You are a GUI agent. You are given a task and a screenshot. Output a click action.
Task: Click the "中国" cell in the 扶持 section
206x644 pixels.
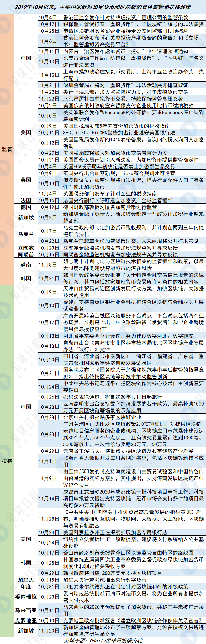click(26, 407)
